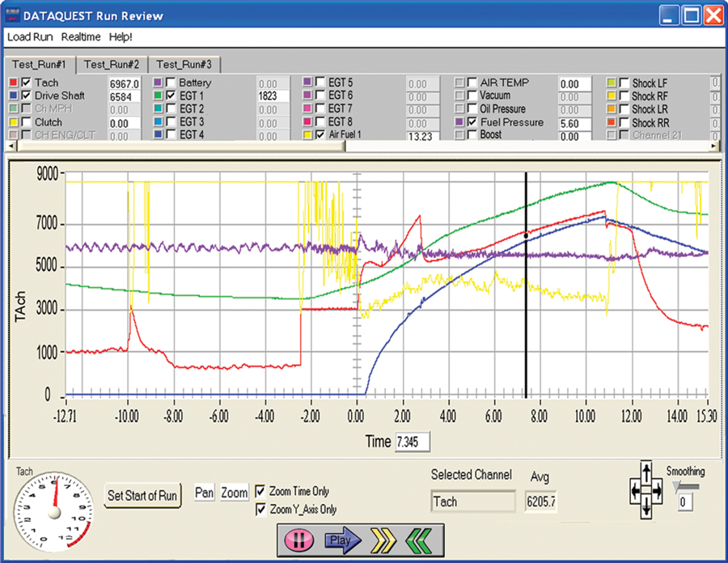Click the Shock RR color swatch

pyautogui.click(x=612, y=122)
